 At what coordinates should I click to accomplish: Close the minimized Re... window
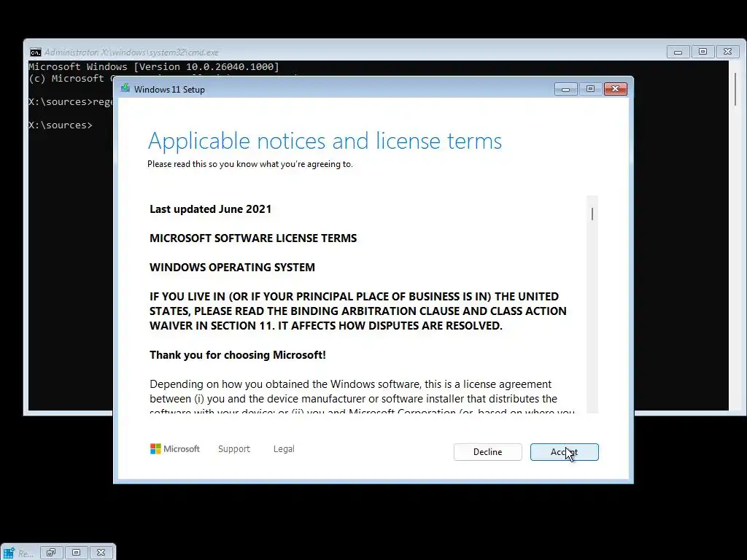[101, 553]
